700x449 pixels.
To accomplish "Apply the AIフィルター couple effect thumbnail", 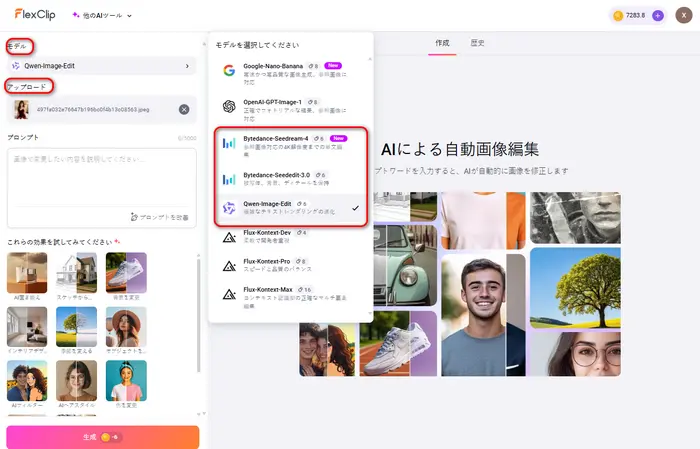I will pos(27,381).
